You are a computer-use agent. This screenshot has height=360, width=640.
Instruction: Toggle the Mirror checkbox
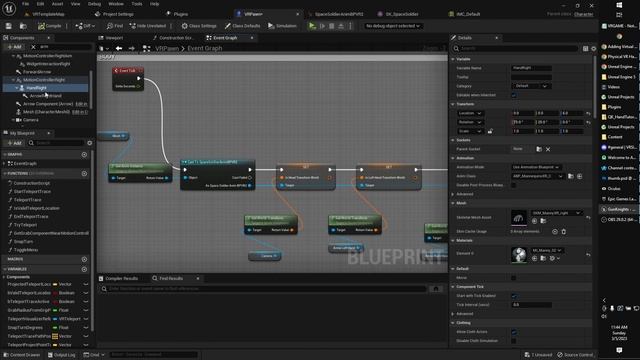(x=514, y=278)
